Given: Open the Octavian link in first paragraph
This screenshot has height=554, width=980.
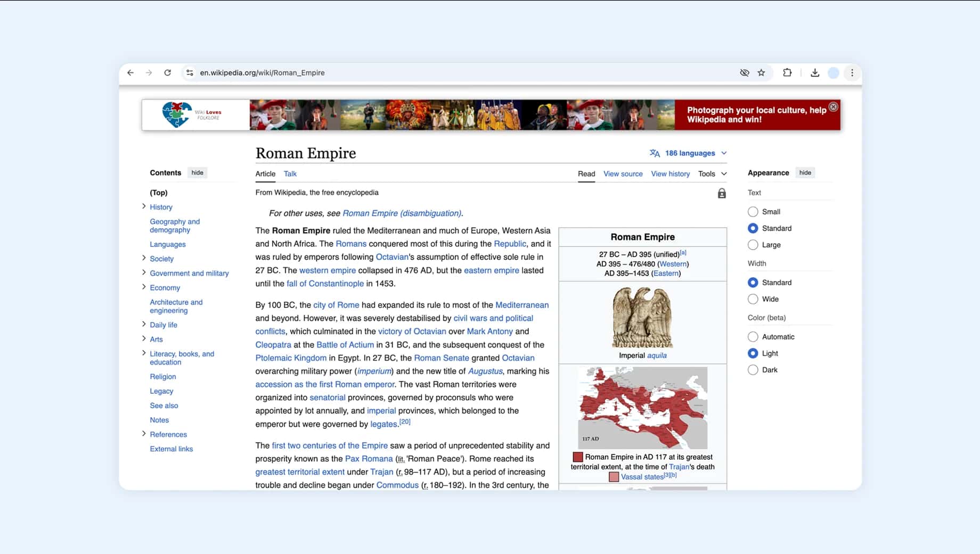Looking at the screenshot, I should pyautogui.click(x=392, y=257).
